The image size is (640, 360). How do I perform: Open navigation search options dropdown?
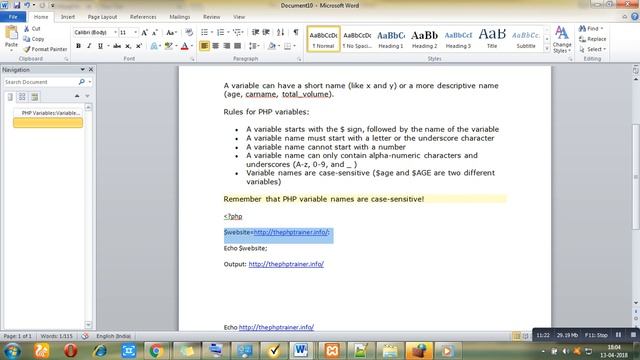90,82
